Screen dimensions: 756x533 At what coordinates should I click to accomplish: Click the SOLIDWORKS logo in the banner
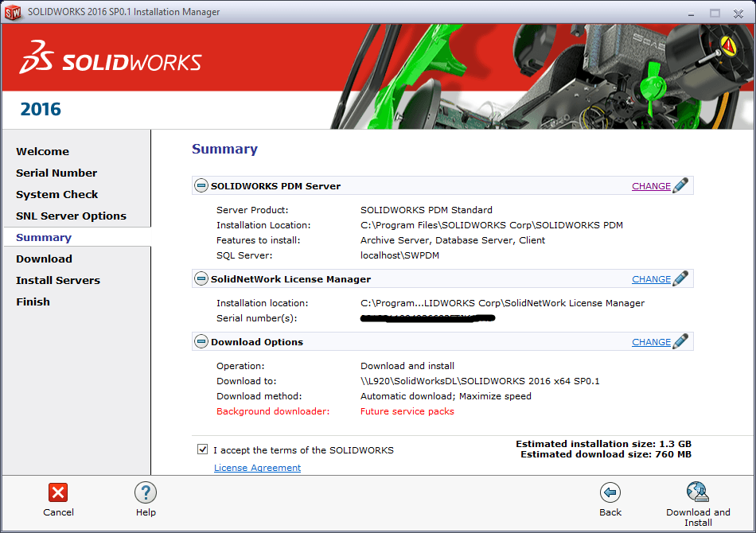(x=111, y=62)
